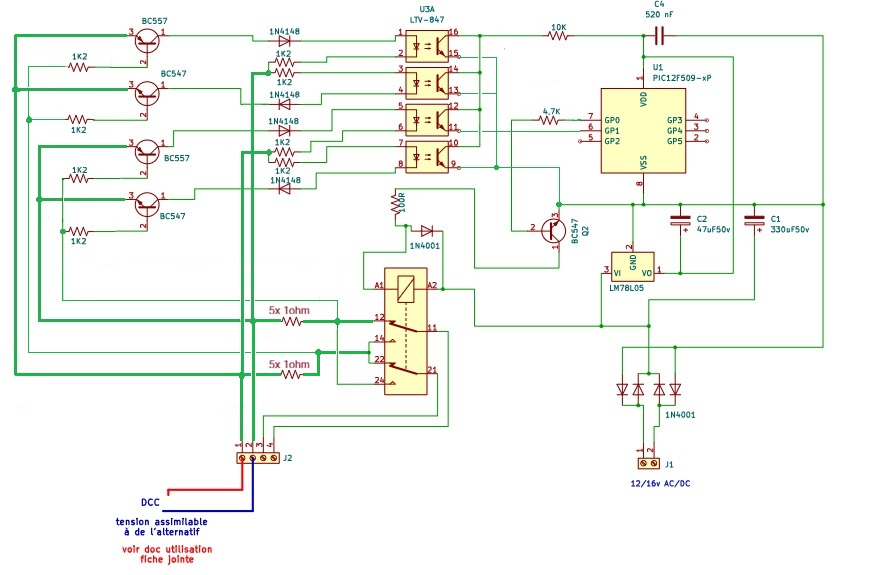Click the LM78L05 regulator symbol
Screen dimensions: 877x575
632,267
